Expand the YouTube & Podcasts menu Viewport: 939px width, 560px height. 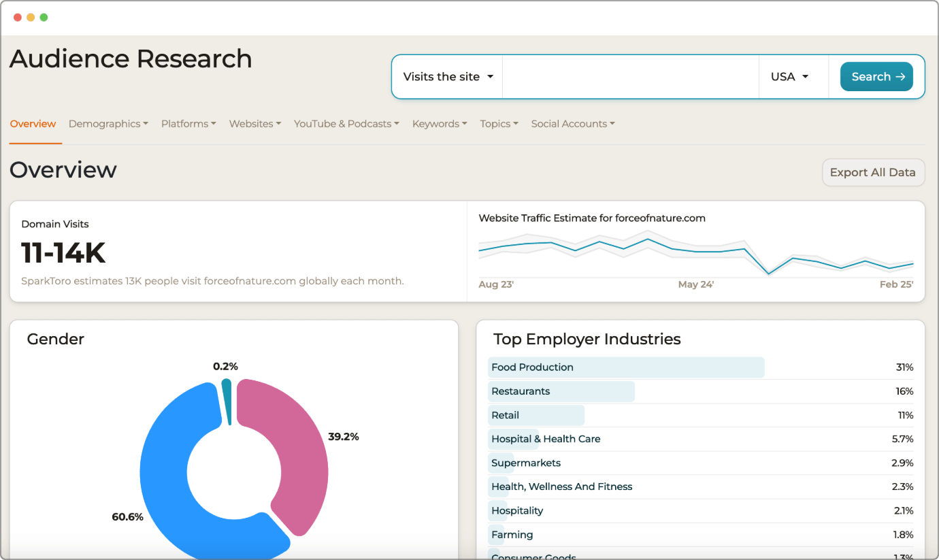(x=346, y=124)
